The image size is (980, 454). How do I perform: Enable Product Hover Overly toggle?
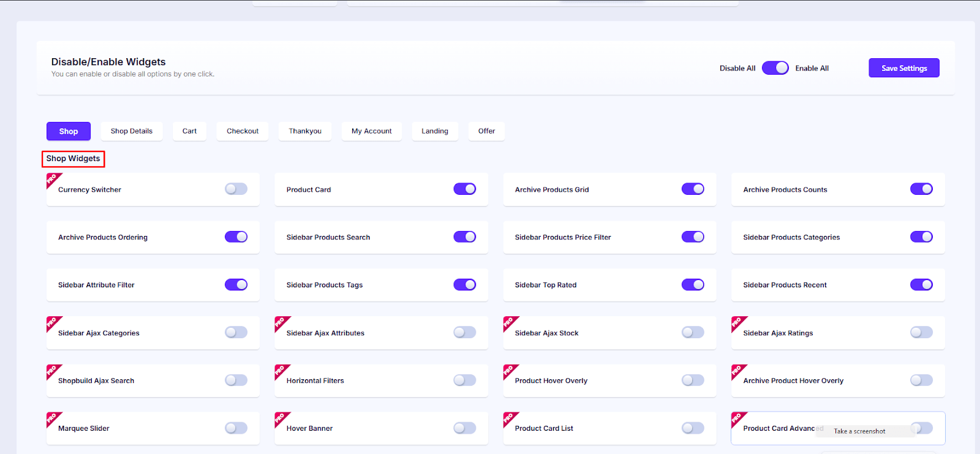[693, 380]
